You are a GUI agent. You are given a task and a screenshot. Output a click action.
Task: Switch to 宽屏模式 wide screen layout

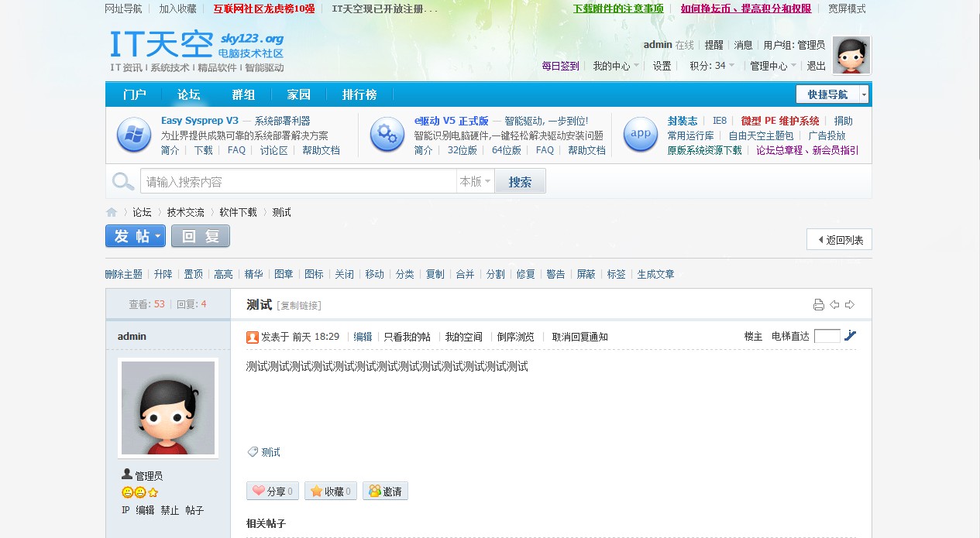pos(847,9)
